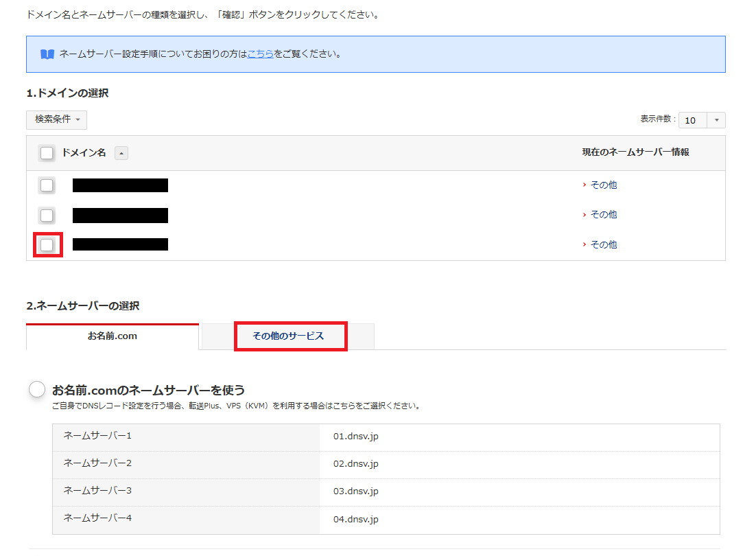This screenshot has height=556, width=756.
Task: Click the 02.dnsv.jp nameserver value
Action: pos(356,464)
